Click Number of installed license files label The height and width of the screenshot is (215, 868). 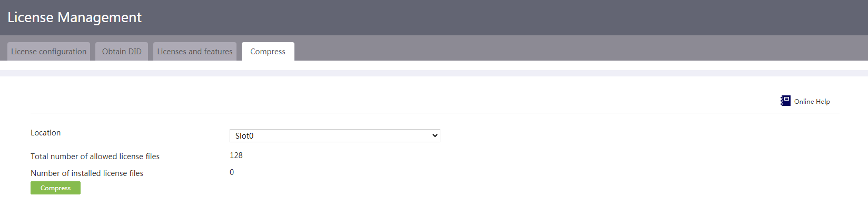[x=87, y=173]
